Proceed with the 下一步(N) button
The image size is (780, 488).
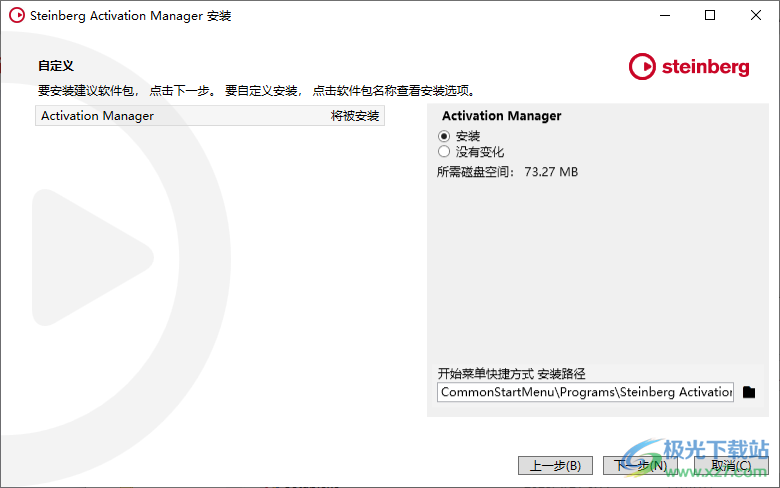641,465
